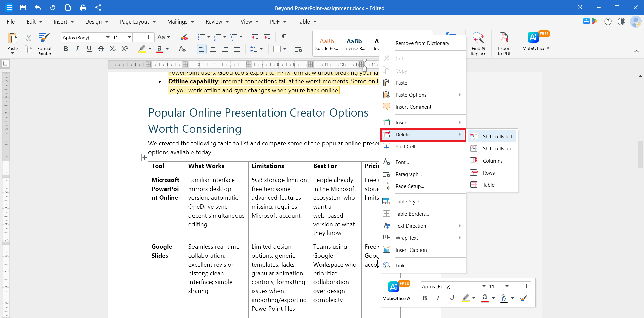Open the Mailings menu

click(x=181, y=21)
